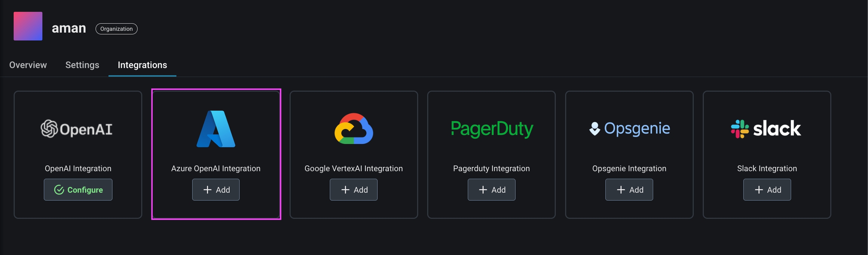Add the Opsgenie integration
Image resolution: width=868 pixels, height=255 pixels.
[629, 190]
